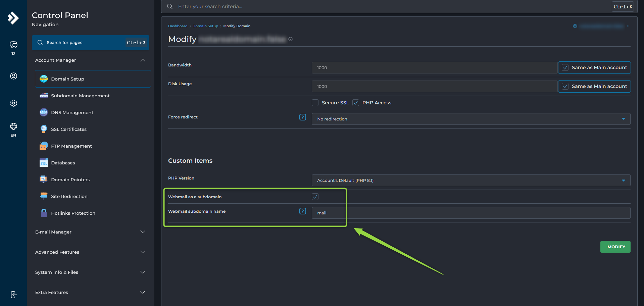Click the green MODIFY button
The height and width of the screenshot is (306, 644).
click(615, 247)
